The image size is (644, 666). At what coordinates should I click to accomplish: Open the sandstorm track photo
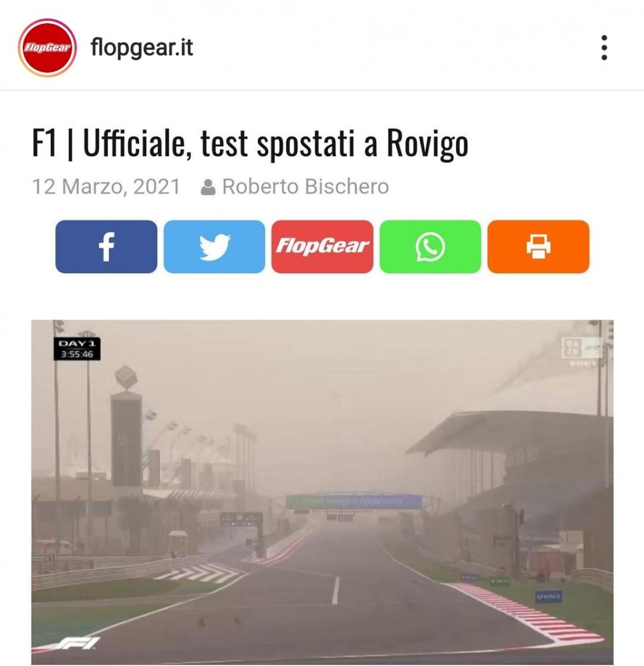tap(322, 493)
